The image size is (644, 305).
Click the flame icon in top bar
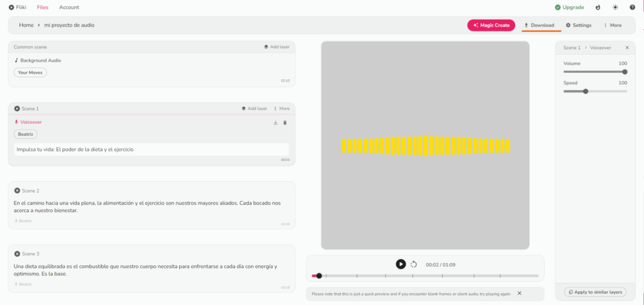(x=597, y=8)
